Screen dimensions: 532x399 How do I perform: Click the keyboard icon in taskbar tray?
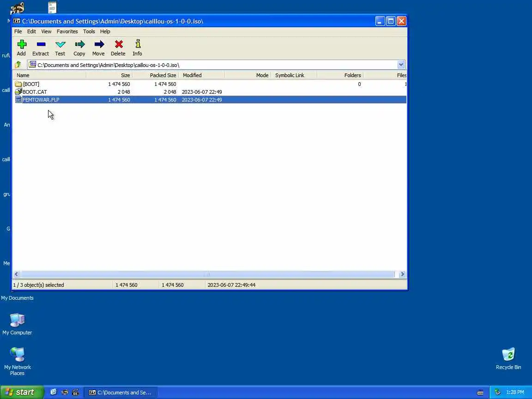pyautogui.click(x=480, y=393)
